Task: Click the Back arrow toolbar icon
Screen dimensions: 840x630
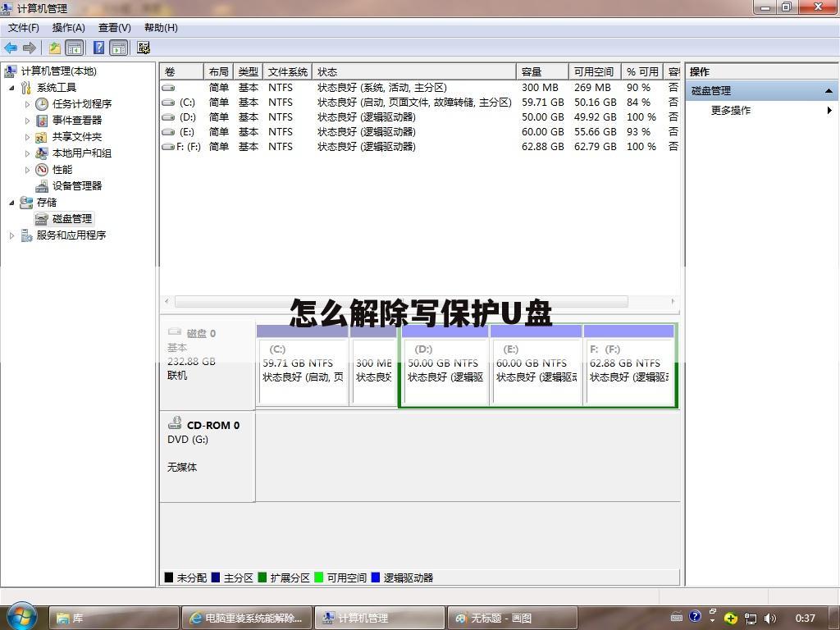Action: (11, 48)
